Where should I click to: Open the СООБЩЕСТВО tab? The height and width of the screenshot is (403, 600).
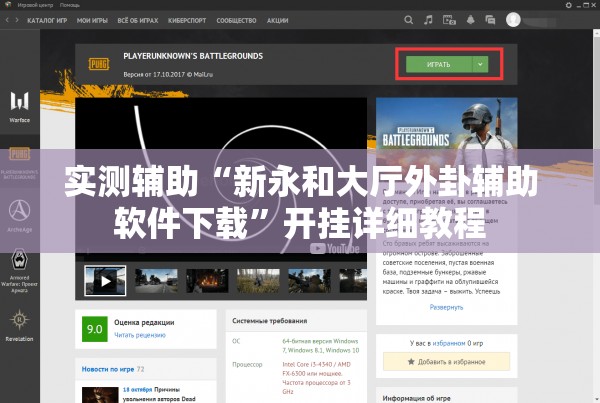click(236, 21)
